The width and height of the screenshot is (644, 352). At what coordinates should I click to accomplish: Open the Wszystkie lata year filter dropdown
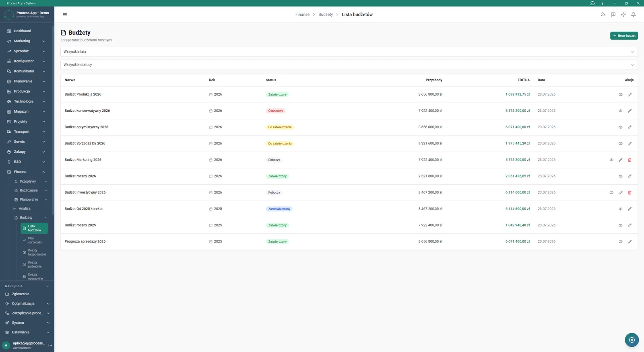[x=349, y=51]
